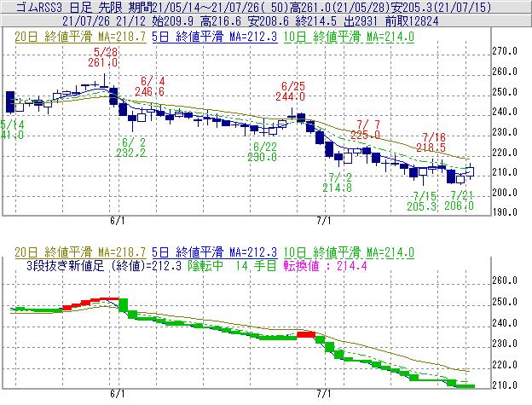
Task: Click the last candlestick on 7/26
Action: coord(470,171)
